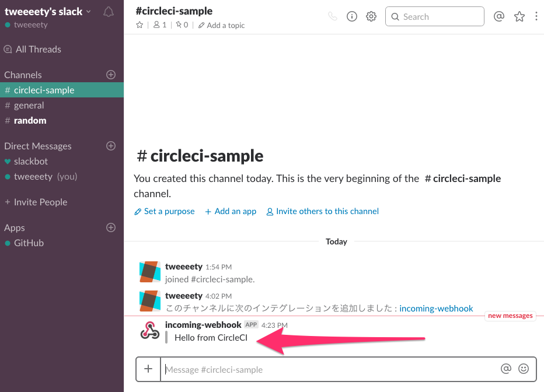The image size is (544, 392).
Task: Click tweeeety name on 1:54 PM message
Action: point(183,267)
